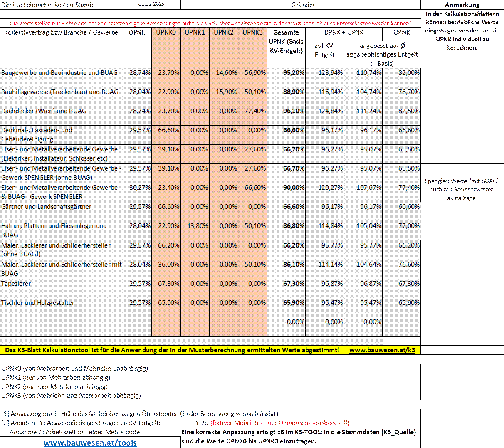Click the Gärtner und Landschaftsgärtner row label

[x=46, y=207]
